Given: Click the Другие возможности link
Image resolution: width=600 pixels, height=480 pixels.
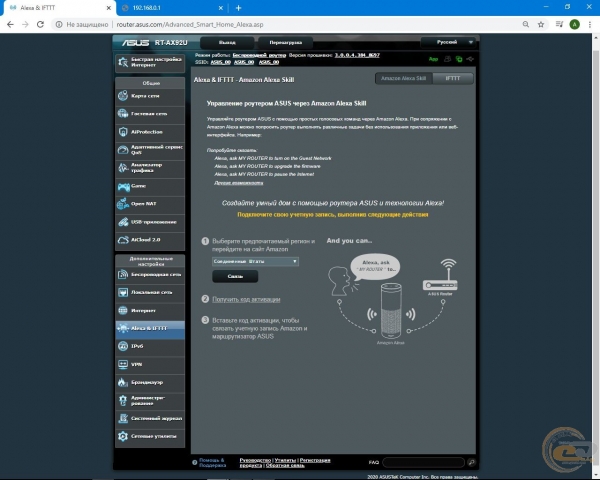Looking at the screenshot, I should [x=238, y=183].
